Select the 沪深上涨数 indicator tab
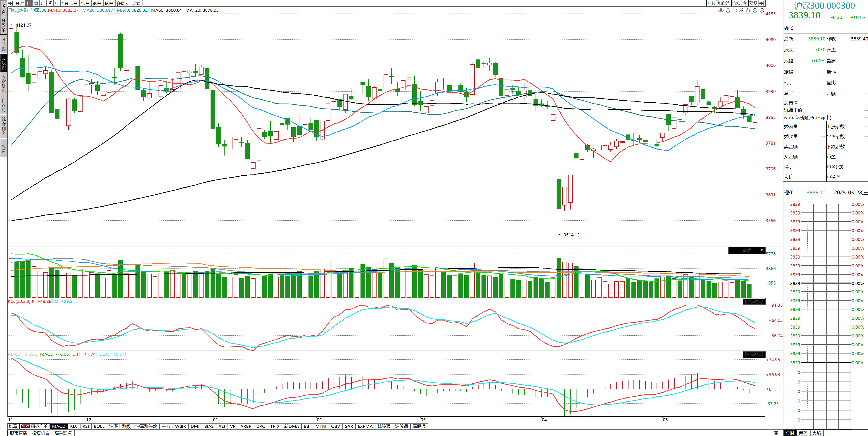This screenshot has height=436, width=868. (x=120, y=426)
